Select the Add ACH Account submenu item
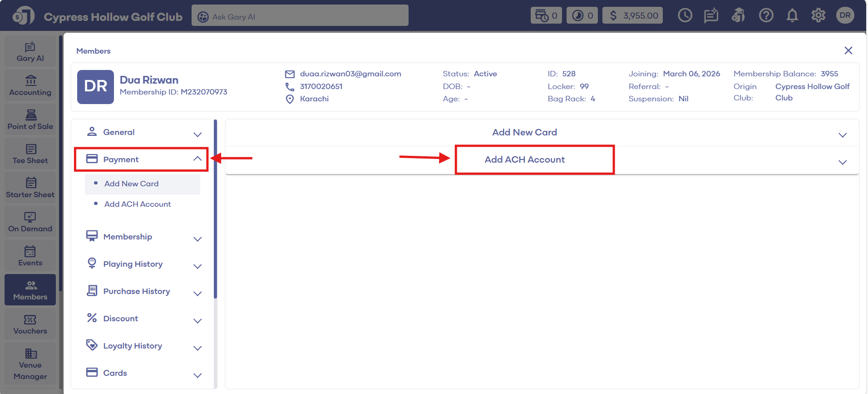Viewport: 868px width, 394px height. pos(138,204)
